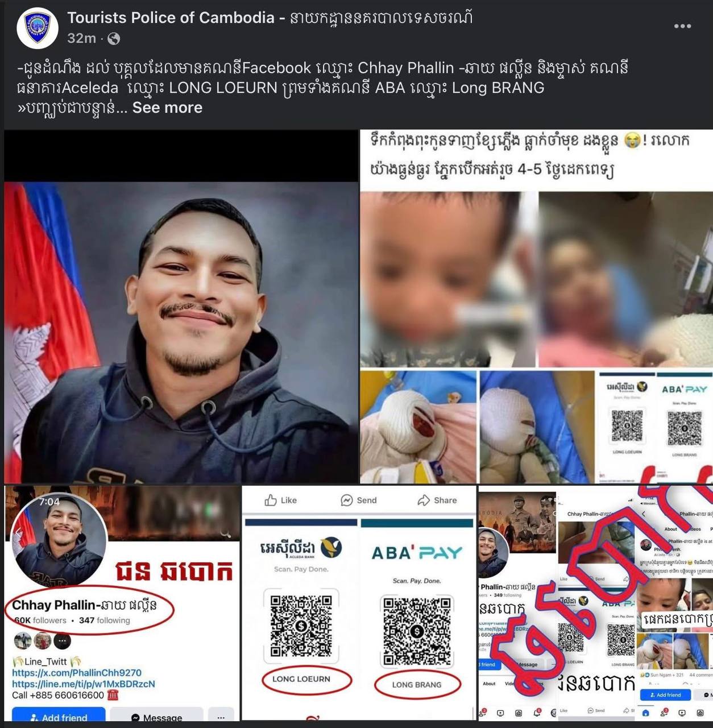The image size is (713, 728).
Task: Open the three-dot post options menu
Action: (682, 26)
